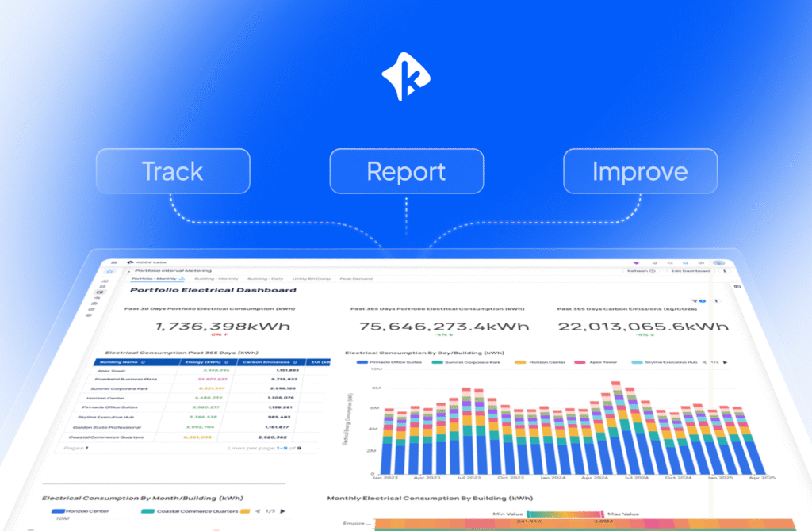Open the user avatar in top bar
Screen dimensions: 812x531
[718, 263]
